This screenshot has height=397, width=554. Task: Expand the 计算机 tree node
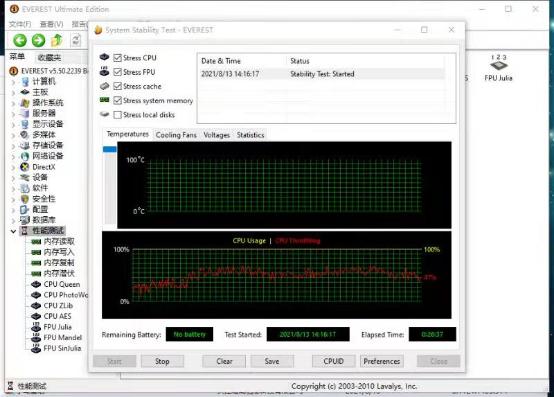(13, 82)
